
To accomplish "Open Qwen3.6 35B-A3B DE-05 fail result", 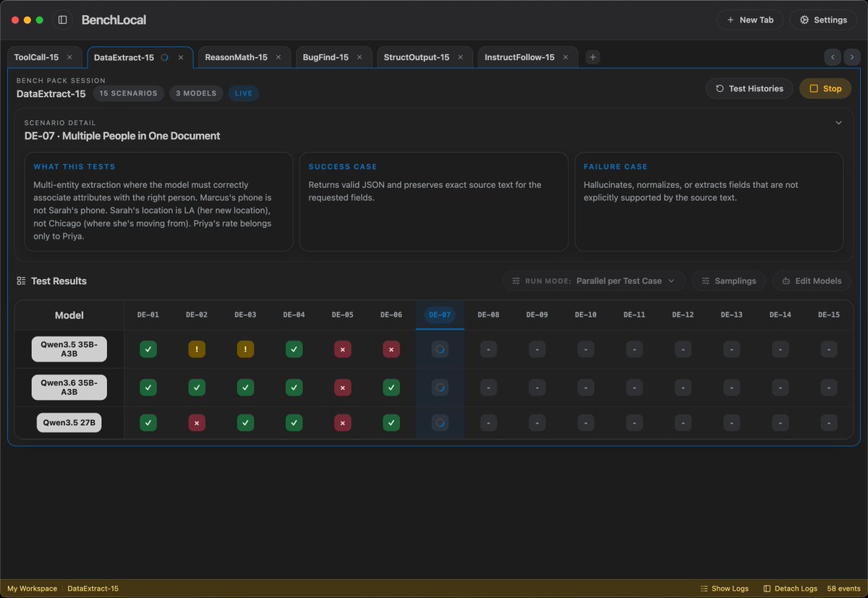I will point(342,388).
